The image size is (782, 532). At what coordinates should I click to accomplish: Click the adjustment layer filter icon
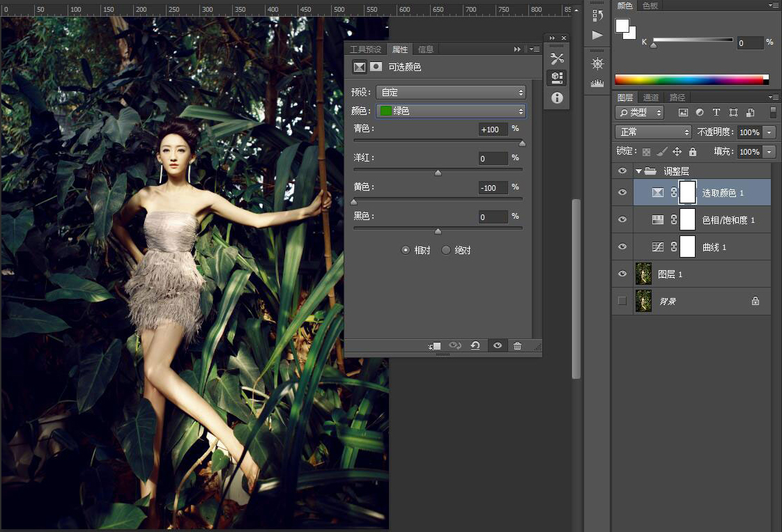[x=700, y=113]
